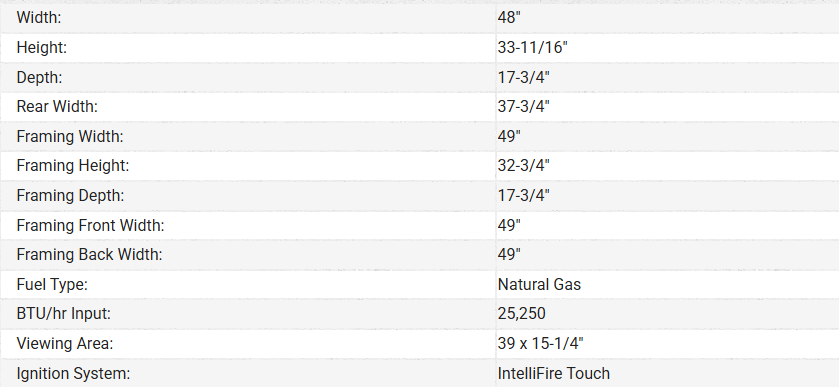Click the Viewing Area label
839x387 pixels.
point(65,343)
